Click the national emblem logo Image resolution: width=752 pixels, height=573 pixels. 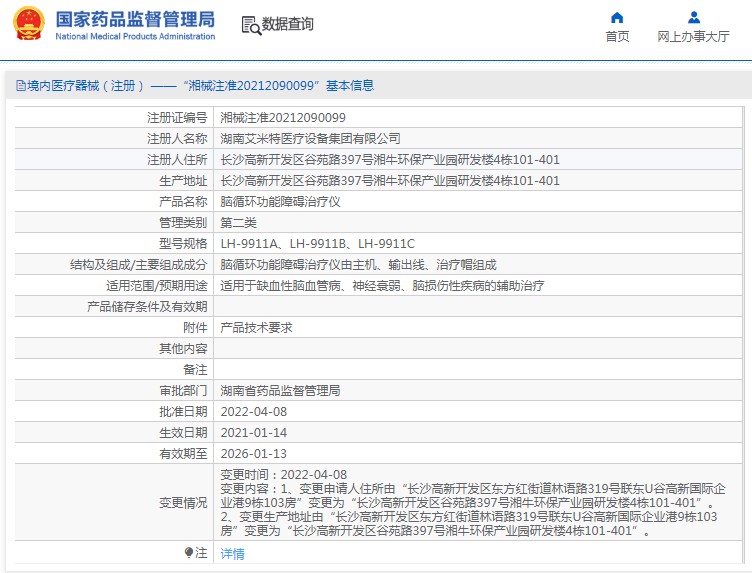(29, 25)
